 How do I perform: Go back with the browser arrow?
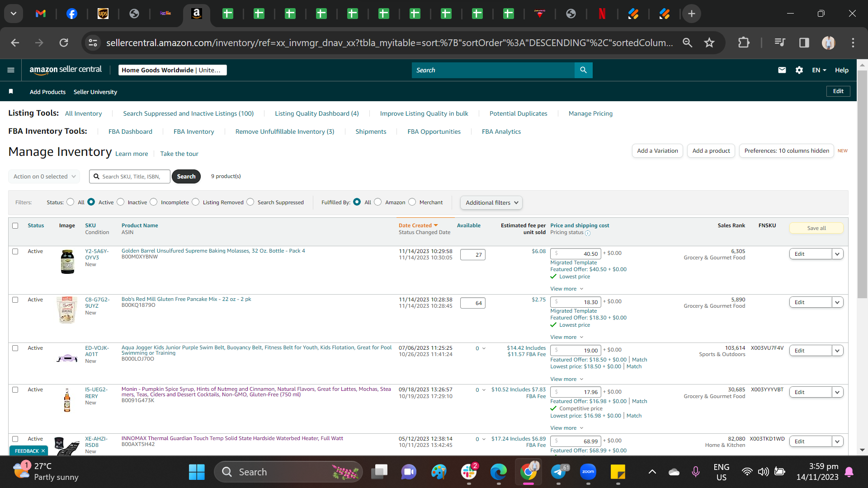click(15, 43)
